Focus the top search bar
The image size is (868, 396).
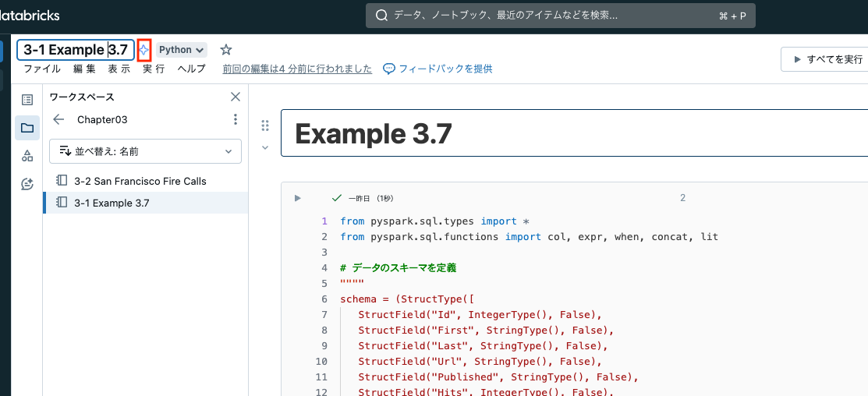click(560, 16)
